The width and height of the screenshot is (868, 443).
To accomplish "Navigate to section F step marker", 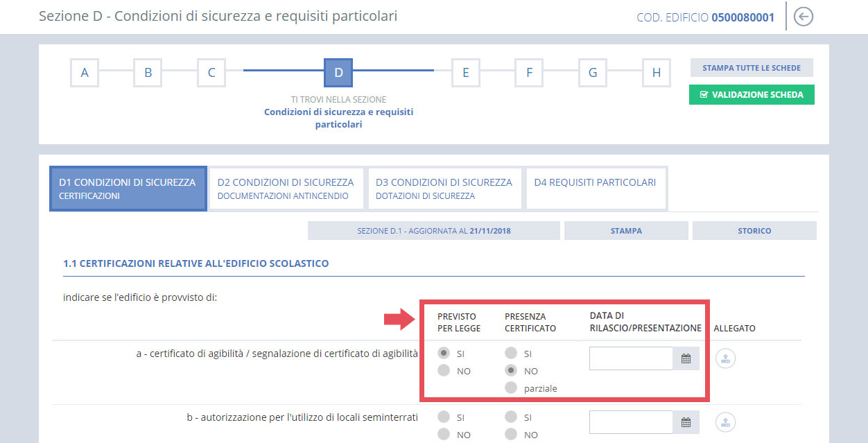I will (529, 72).
